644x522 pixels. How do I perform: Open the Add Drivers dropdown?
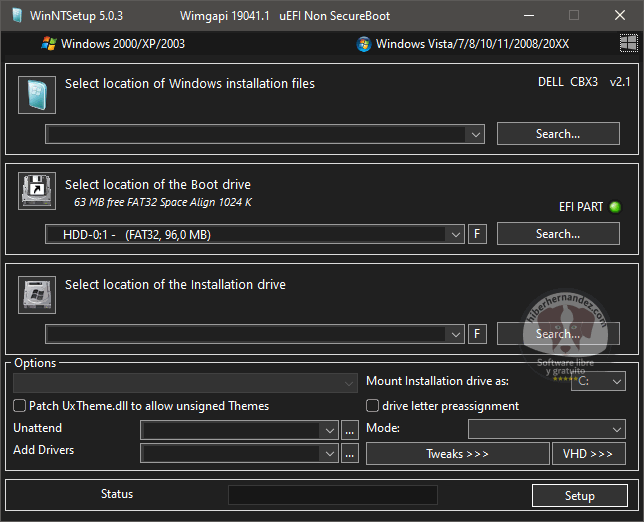pyautogui.click(x=239, y=453)
